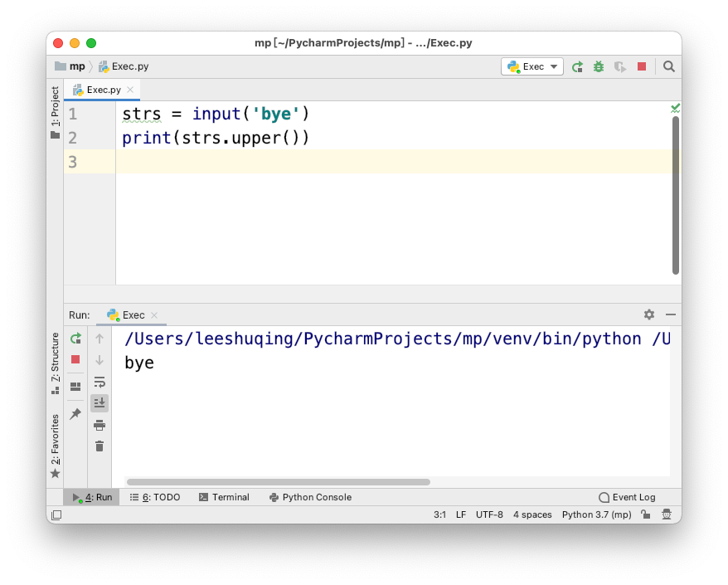Image resolution: width=728 pixels, height=585 pixels.
Task: Print the console output
Action: pos(99,425)
